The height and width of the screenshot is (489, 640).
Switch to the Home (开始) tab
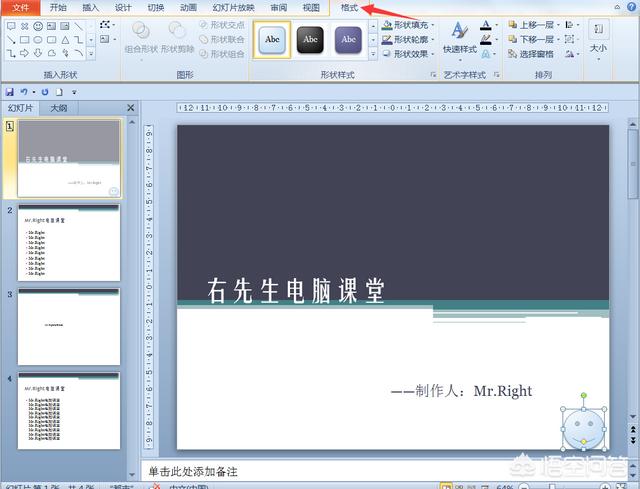[x=58, y=8]
